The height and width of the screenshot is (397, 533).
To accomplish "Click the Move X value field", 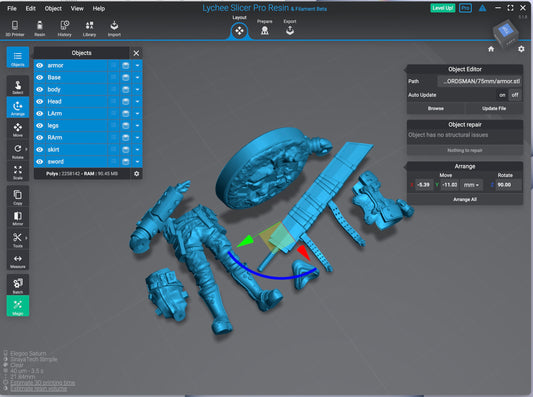I will (424, 185).
